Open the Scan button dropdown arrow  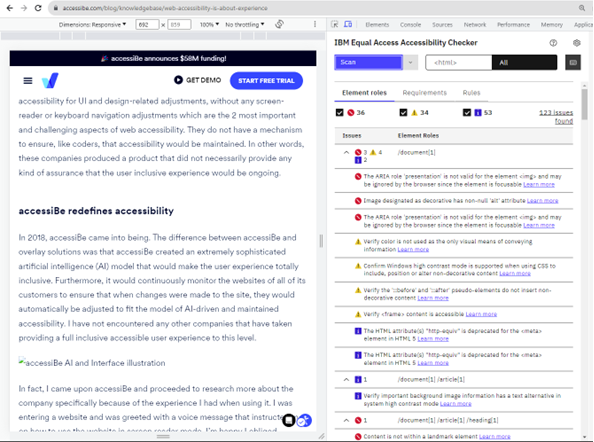click(x=410, y=62)
